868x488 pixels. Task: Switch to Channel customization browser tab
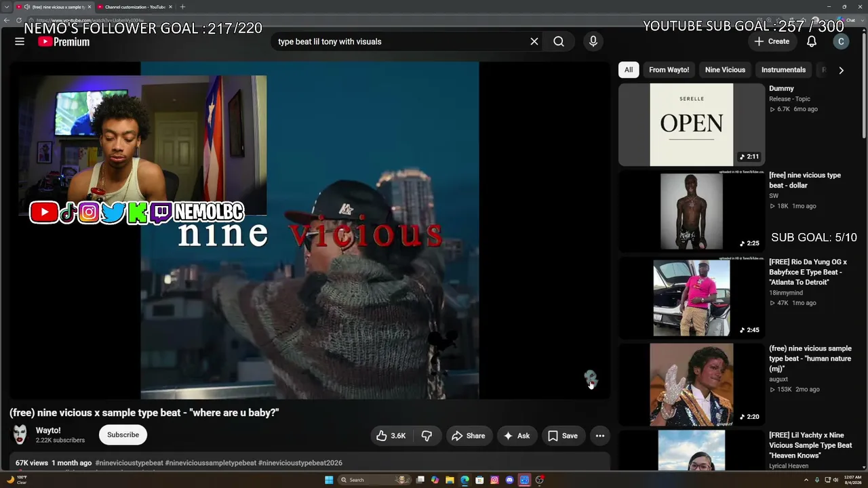click(135, 7)
